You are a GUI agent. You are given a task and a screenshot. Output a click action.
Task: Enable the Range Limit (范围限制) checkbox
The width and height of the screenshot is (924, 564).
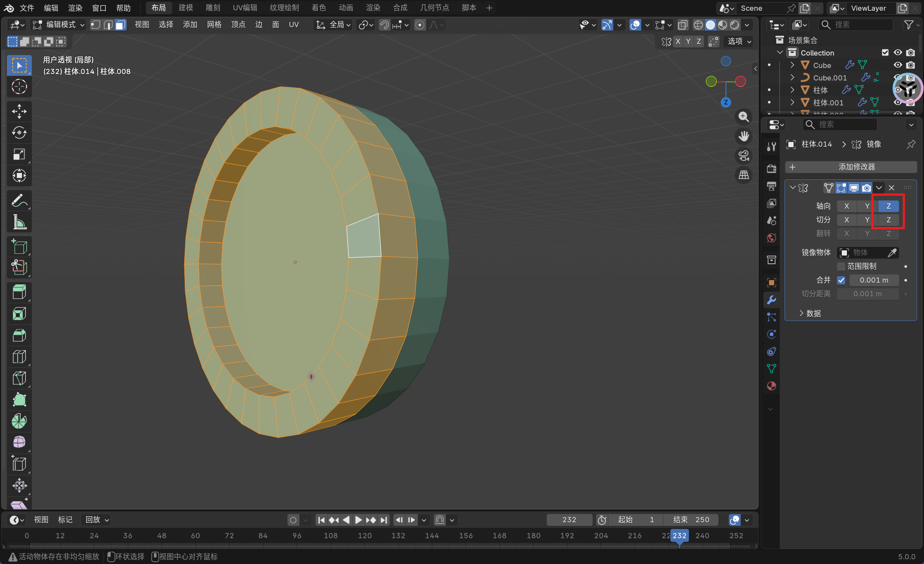(x=841, y=266)
